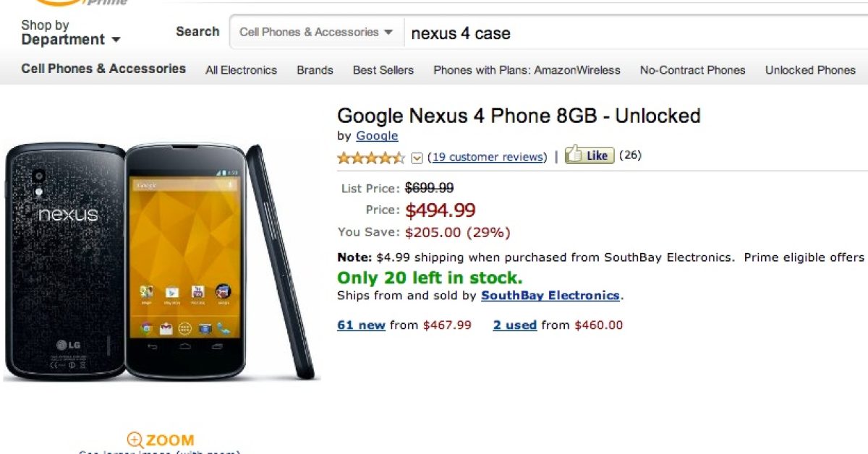
Task: View the 2 used offers
Action: [x=514, y=325]
